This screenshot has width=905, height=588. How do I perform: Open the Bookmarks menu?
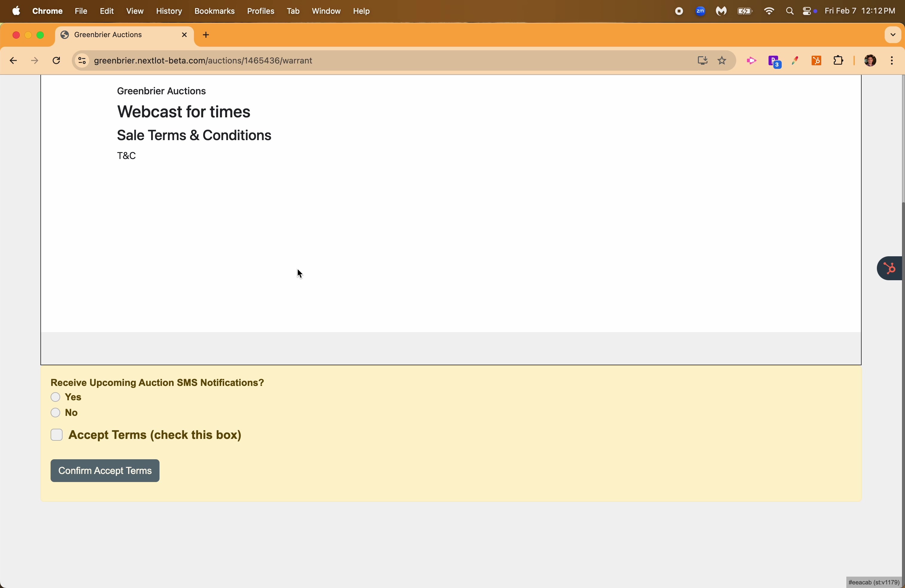214,11
